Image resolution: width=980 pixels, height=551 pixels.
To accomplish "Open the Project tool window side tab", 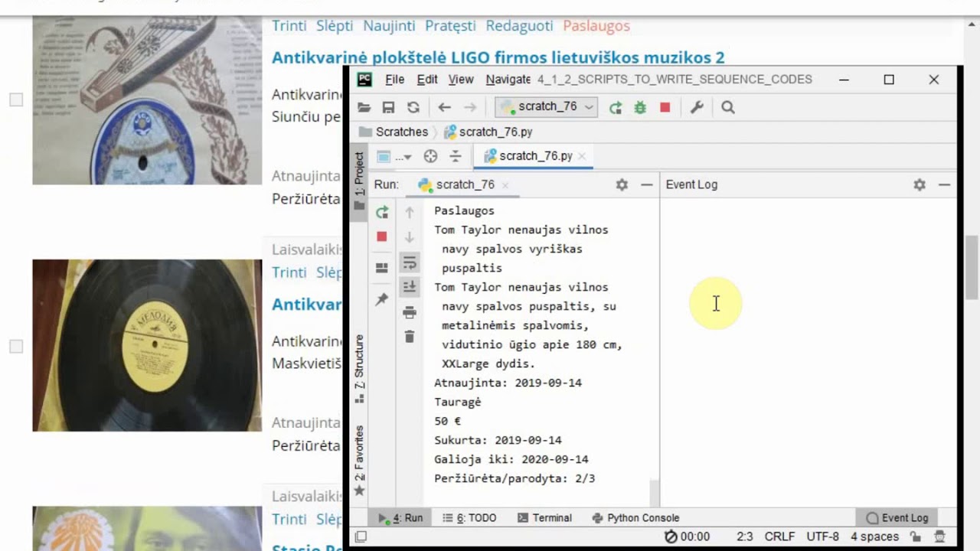I will point(359,181).
